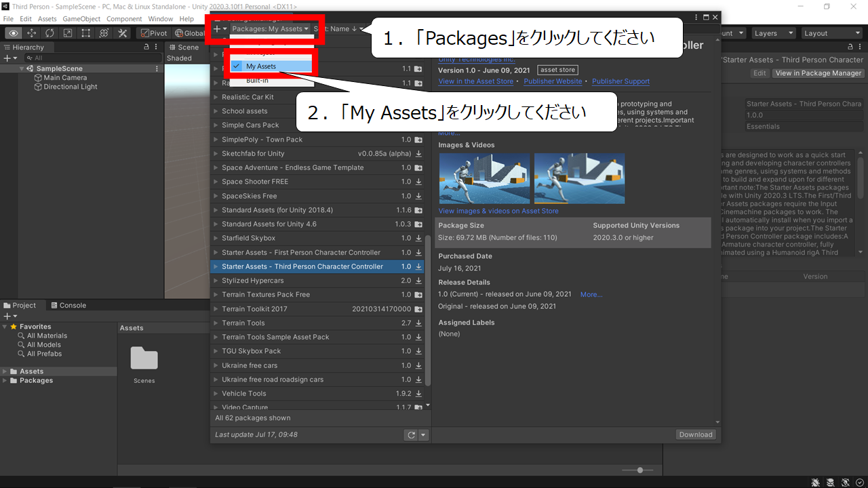
Task: Open the Component menu
Action: point(124,19)
